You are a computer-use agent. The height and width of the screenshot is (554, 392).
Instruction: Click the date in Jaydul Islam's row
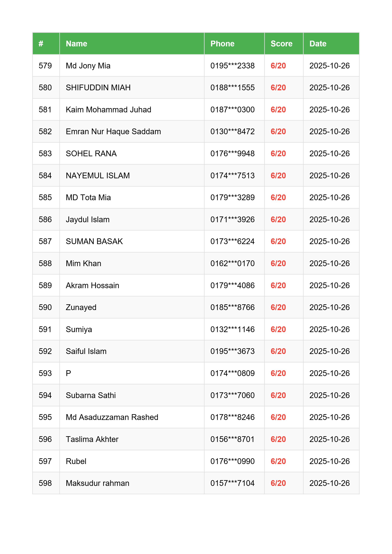point(329,219)
